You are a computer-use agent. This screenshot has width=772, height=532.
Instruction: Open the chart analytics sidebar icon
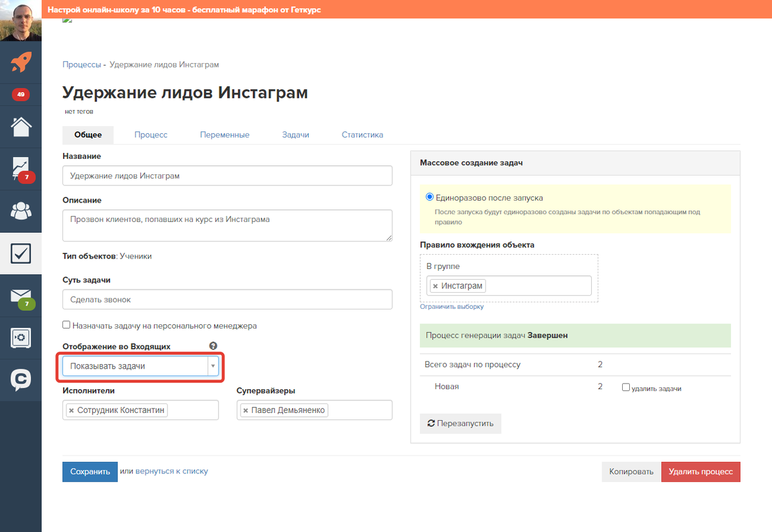[21, 169]
